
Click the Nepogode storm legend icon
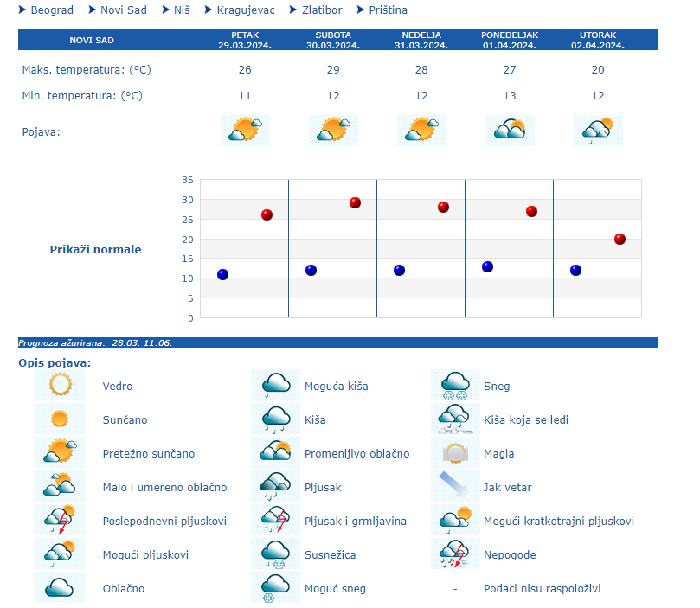tap(454, 554)
